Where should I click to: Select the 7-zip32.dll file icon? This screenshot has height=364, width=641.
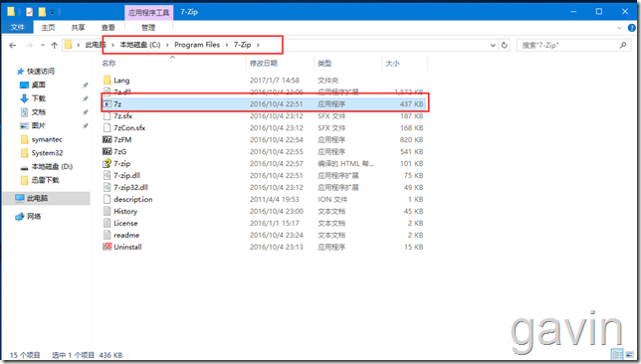point(107,187)
